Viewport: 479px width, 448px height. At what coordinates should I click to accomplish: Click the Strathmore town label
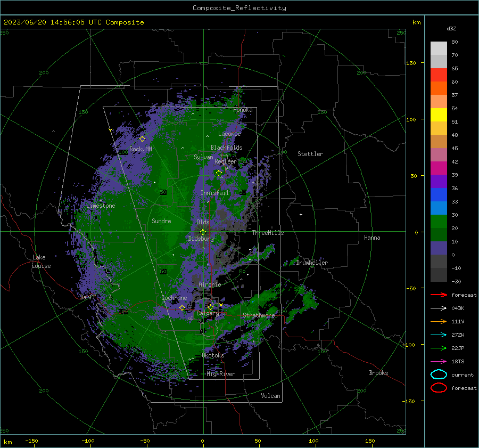point(259,315)
